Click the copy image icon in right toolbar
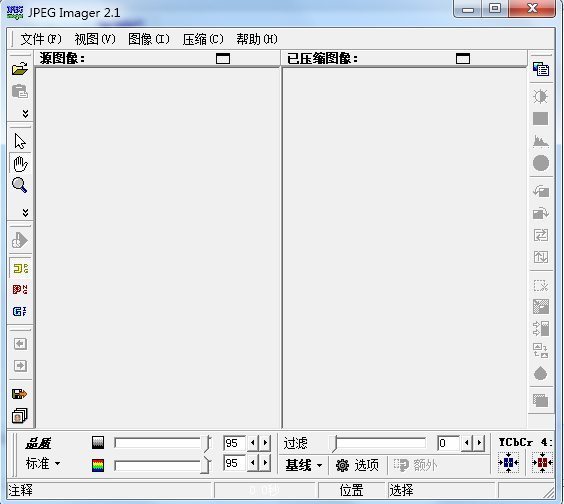The width and height of the screenshot is (564, 504). tap(541, 69)
